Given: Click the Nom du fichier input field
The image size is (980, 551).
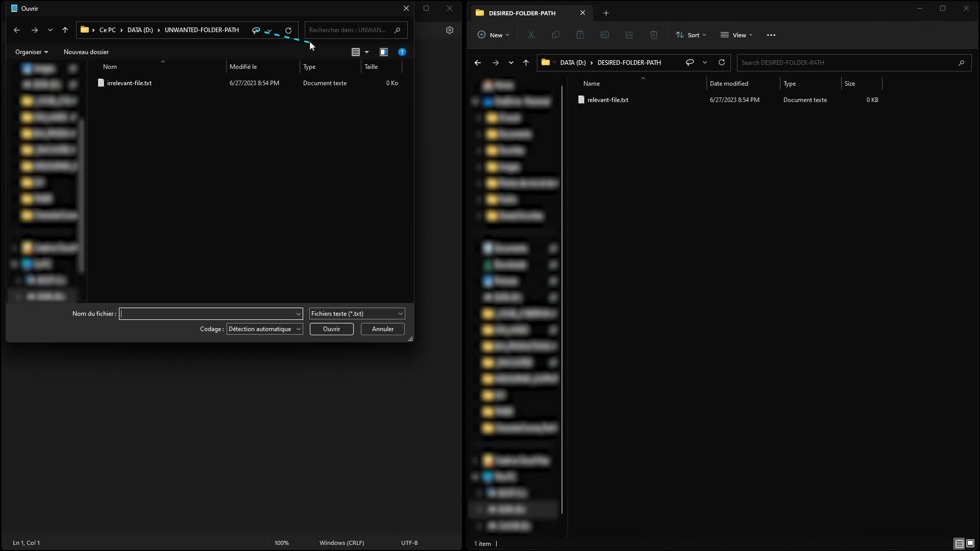Looking at the screenshot, I should [x=211, y=314].
